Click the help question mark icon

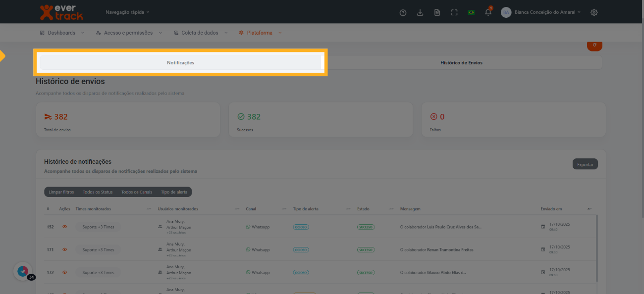tap(403, 12)
